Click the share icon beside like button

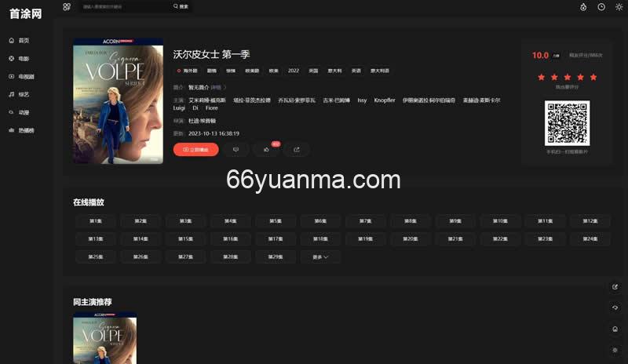(297, 149)
